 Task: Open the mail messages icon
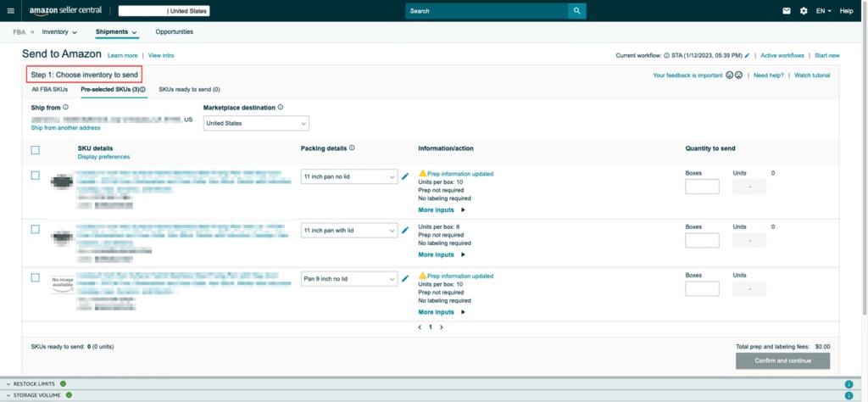(786, 11)
